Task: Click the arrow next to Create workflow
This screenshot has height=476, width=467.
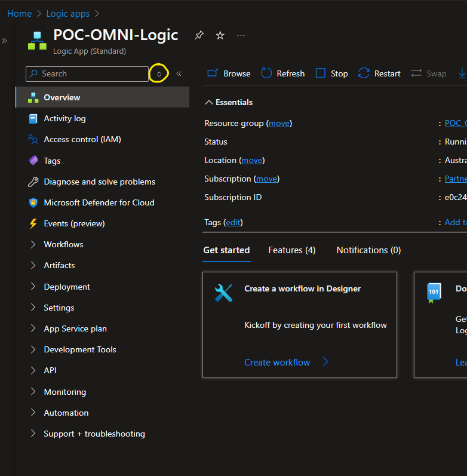Action: pos(325,362)
